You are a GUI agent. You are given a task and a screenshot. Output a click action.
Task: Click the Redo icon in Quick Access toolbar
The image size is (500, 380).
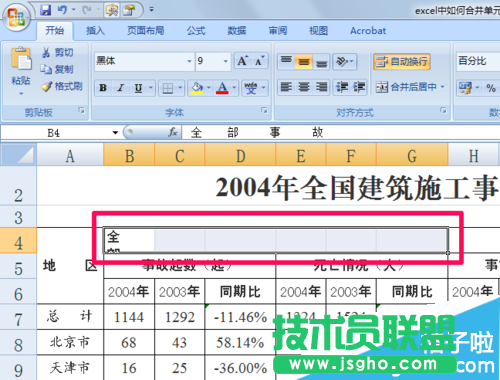[87, 10]
